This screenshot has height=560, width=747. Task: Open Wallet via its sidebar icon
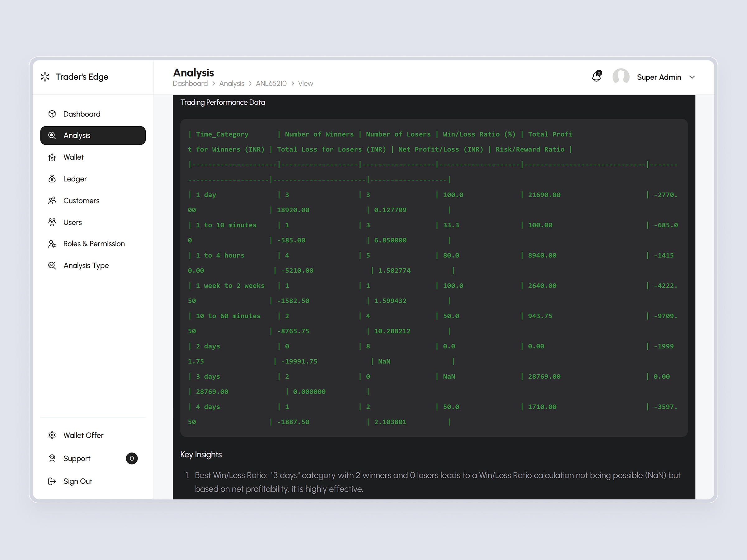pyautogui.click(x=52, y=157)
